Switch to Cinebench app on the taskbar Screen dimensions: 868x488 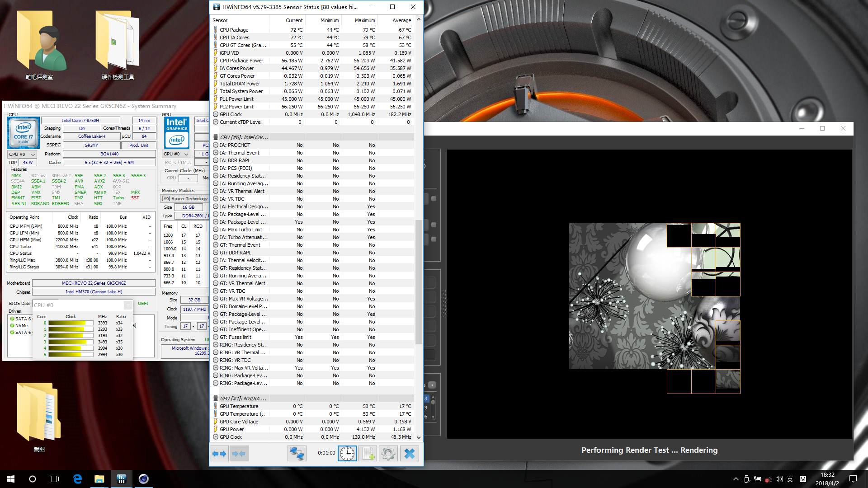coord(143,479)
